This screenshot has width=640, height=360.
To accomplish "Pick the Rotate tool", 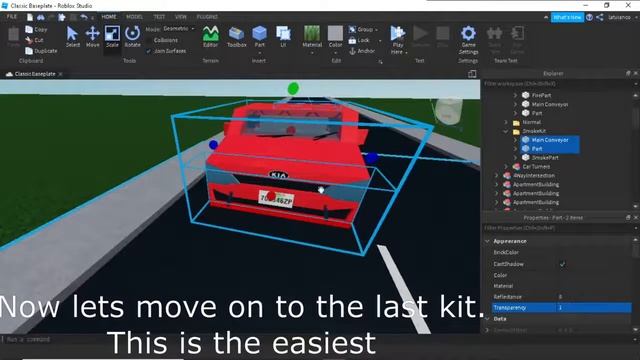I will point(132,37).
